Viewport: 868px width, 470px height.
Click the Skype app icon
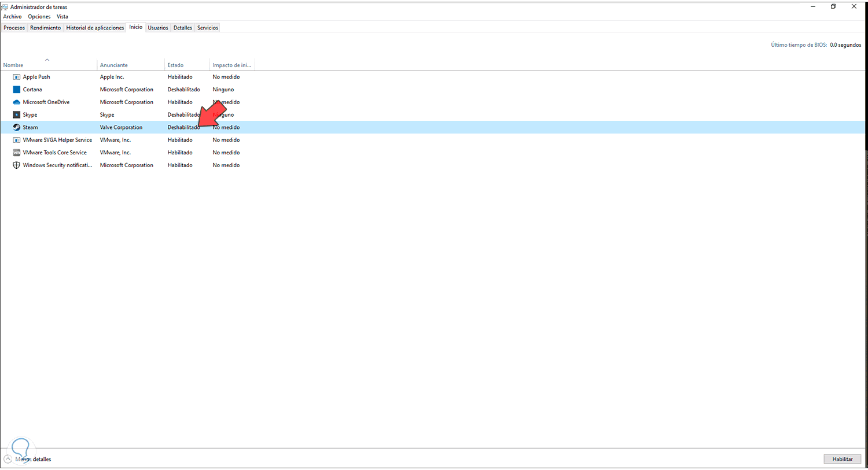click(x=17, y=115)
